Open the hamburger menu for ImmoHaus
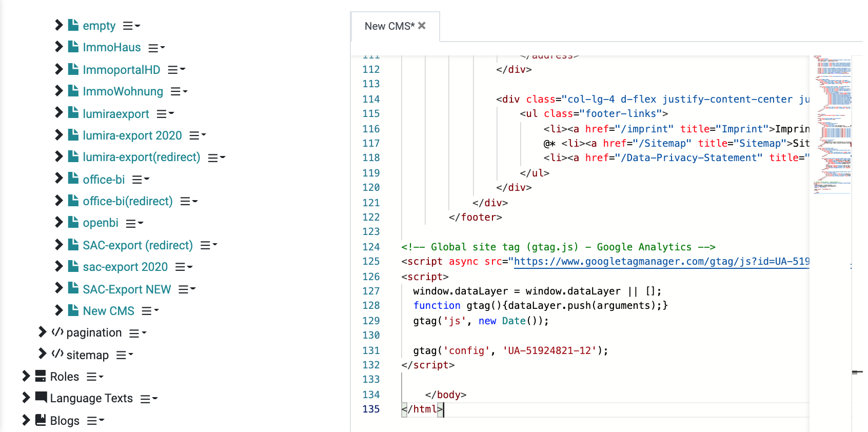 click(156, 48)
